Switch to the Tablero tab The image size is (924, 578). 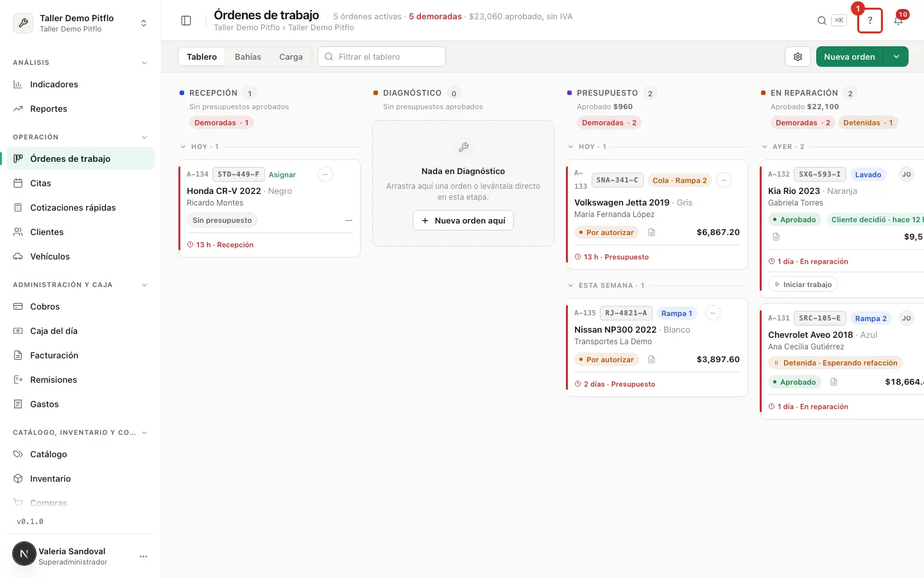click(201, 57)
